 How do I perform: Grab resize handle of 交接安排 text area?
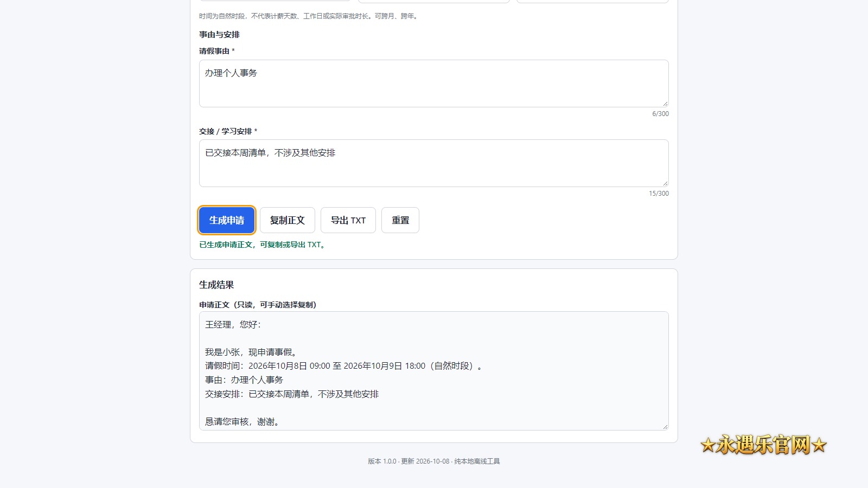point(665,183)
